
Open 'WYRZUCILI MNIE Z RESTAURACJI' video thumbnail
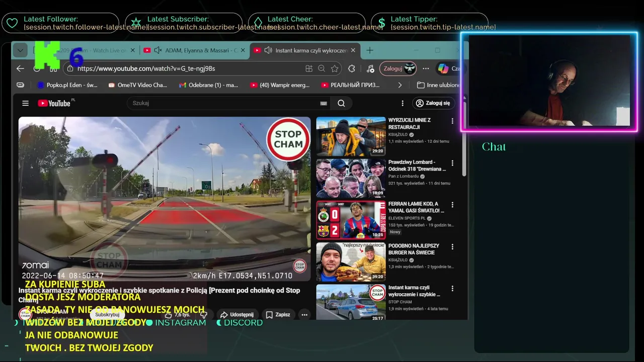tap(351, 136)
